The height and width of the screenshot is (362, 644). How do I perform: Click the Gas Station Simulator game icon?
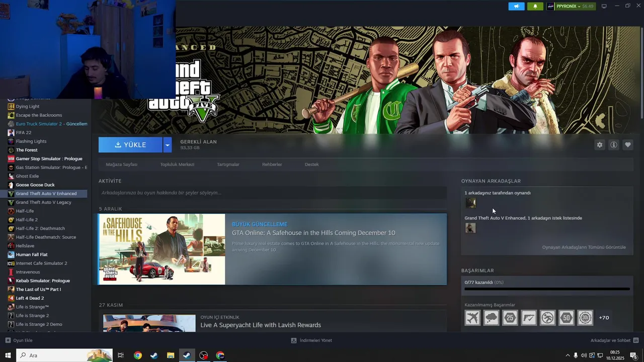click(x=11, y=167)
